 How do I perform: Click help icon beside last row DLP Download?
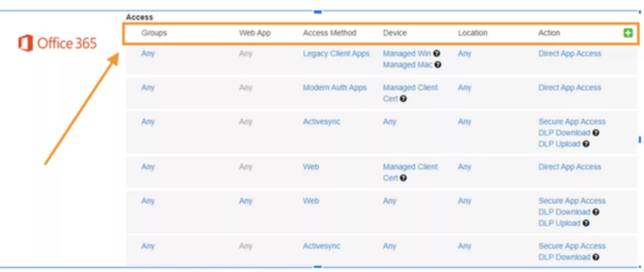(596, 257)
